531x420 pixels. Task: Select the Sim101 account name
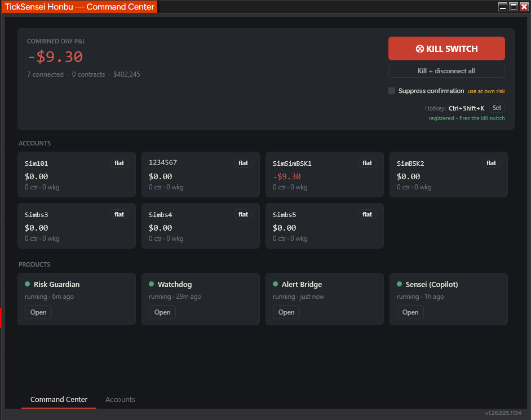(36, 163)
